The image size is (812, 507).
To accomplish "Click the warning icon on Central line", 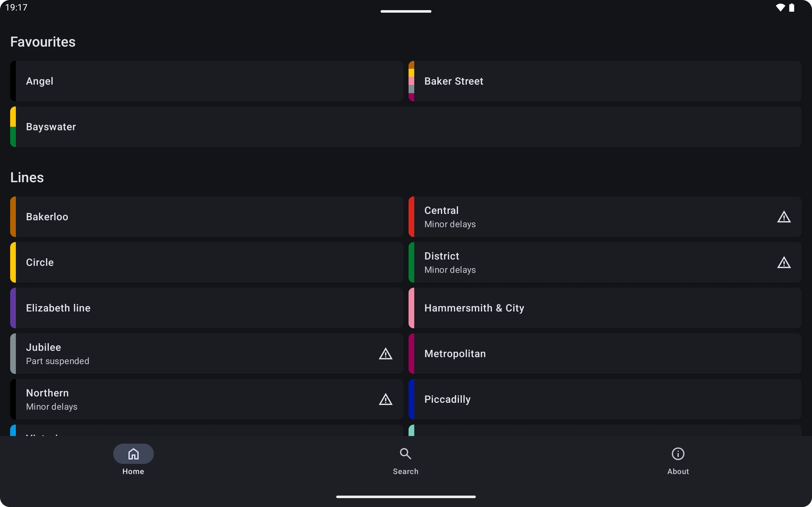I will (784, 217).
